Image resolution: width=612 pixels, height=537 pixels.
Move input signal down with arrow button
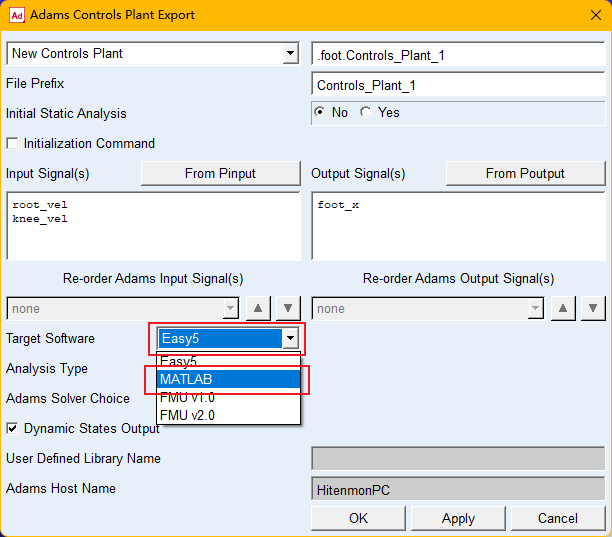pyautogui.click(x=288, y=309)
